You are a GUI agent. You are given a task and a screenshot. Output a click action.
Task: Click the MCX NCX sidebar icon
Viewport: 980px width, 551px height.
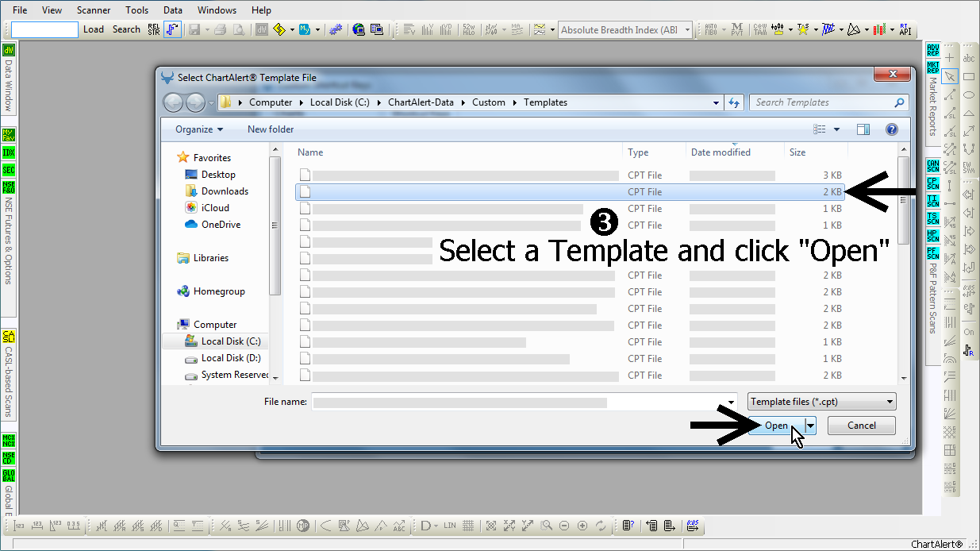tap(9, 441)
